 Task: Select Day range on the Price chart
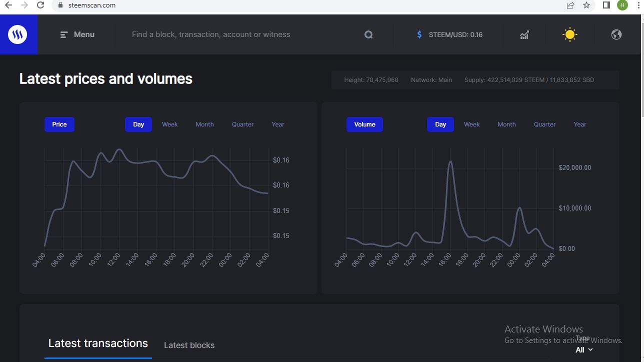point(138,124)
